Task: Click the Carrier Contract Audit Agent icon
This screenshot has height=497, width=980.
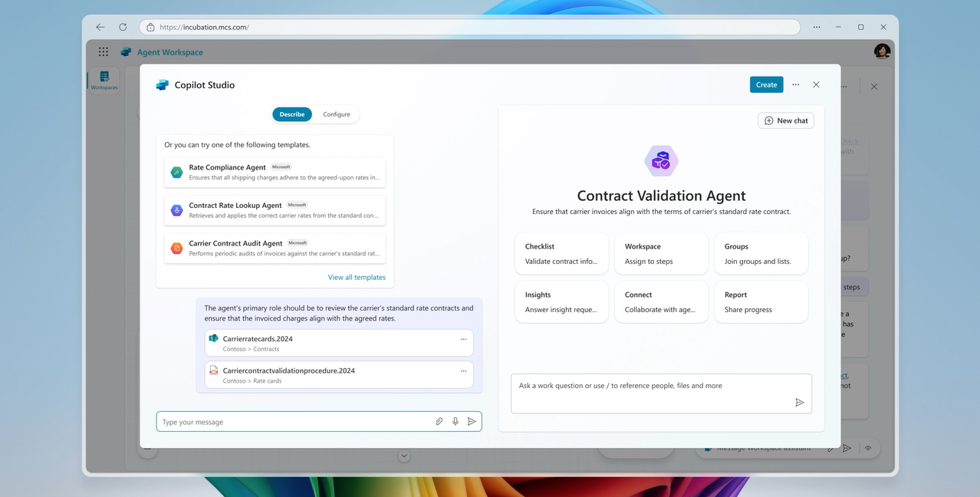Action: (176, 248)
